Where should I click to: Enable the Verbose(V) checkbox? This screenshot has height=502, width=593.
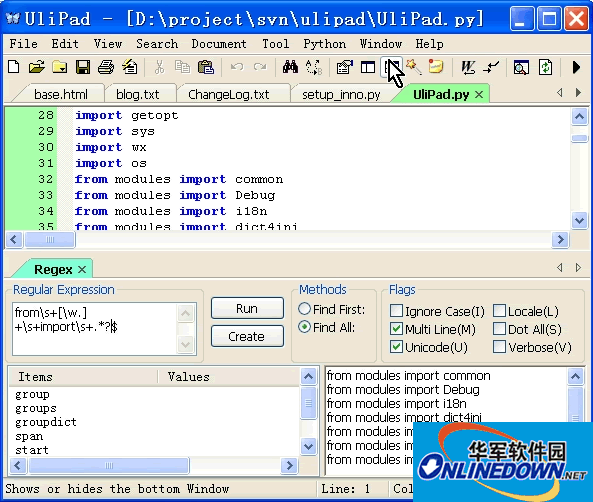pyautogui.click(x=499, y=347)
